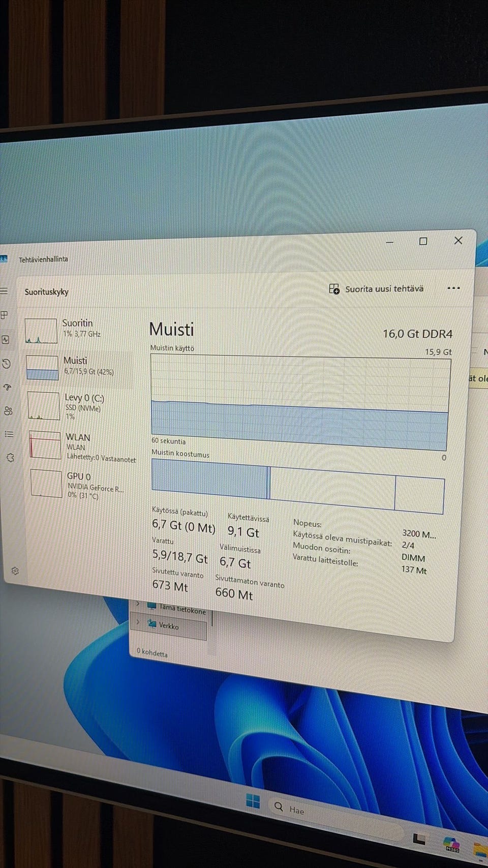488x868 pixels.
Task: Click the "673 Mt" paged pool value
Action: coord(170,586)
